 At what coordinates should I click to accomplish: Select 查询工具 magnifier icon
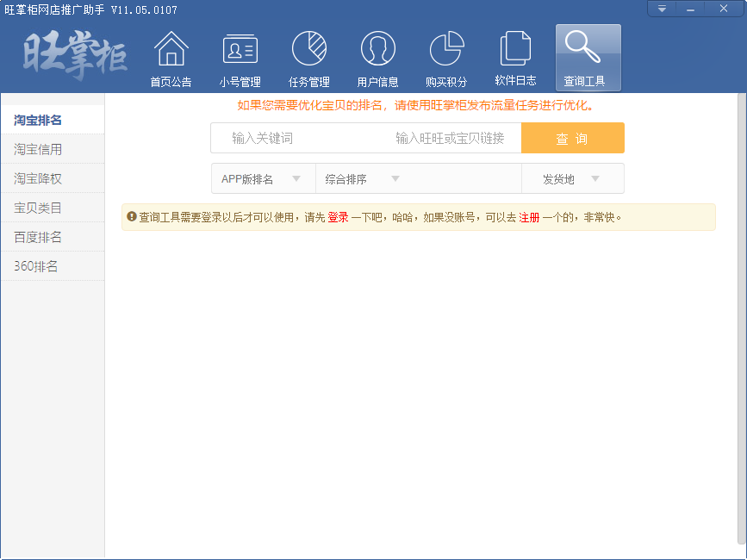click(x=588, y=58)
